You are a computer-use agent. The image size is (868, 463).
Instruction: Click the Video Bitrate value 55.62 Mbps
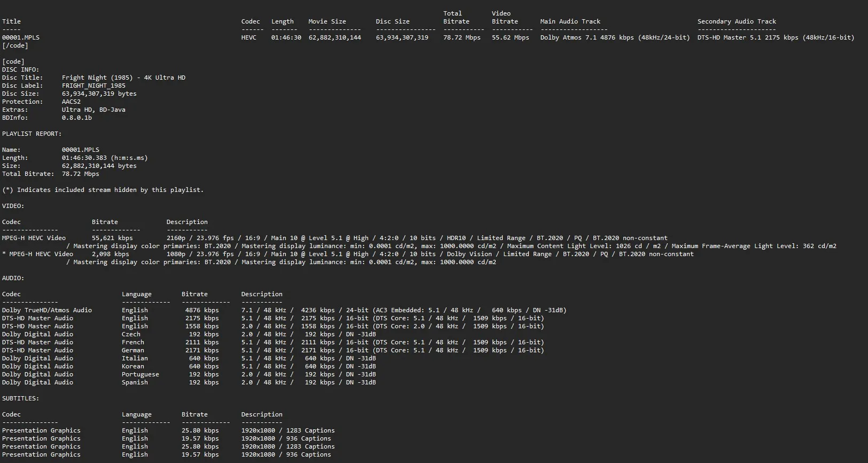[x=510, y=37]
